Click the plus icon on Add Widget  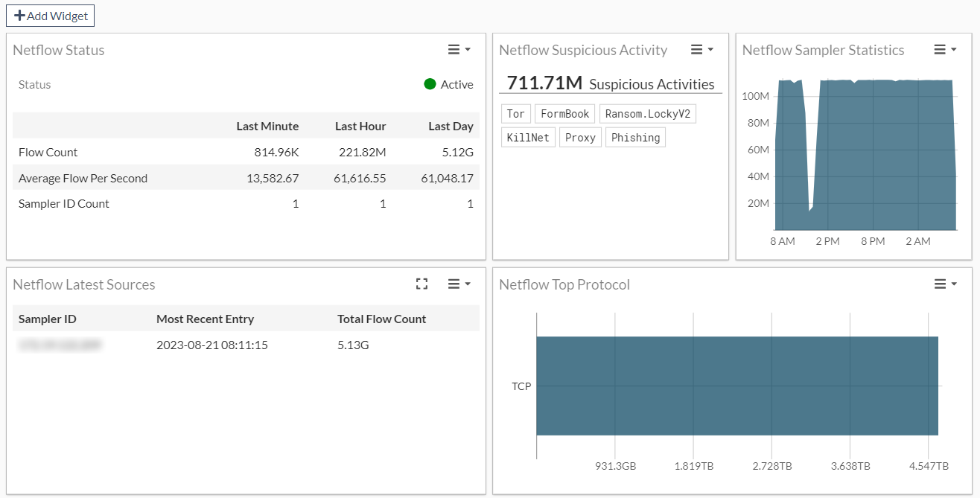click(x=21, y=15)
